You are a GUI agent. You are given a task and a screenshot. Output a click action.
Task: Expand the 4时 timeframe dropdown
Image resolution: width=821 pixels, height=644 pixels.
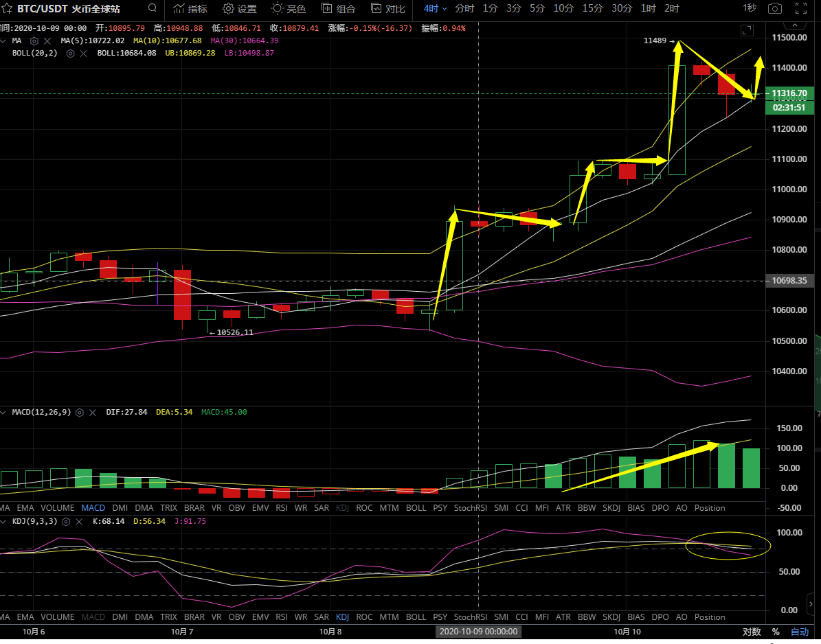tap(435, 9)
